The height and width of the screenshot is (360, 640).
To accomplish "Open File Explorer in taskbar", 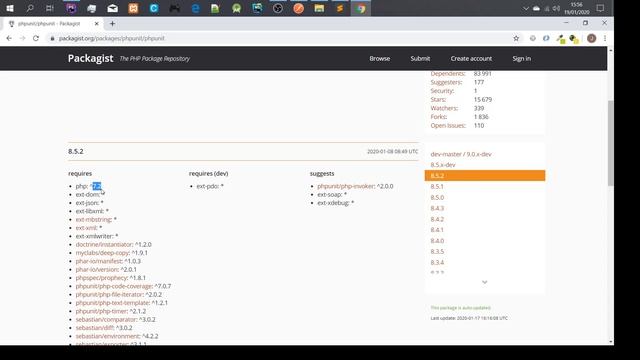I will (x=319, y=8).
